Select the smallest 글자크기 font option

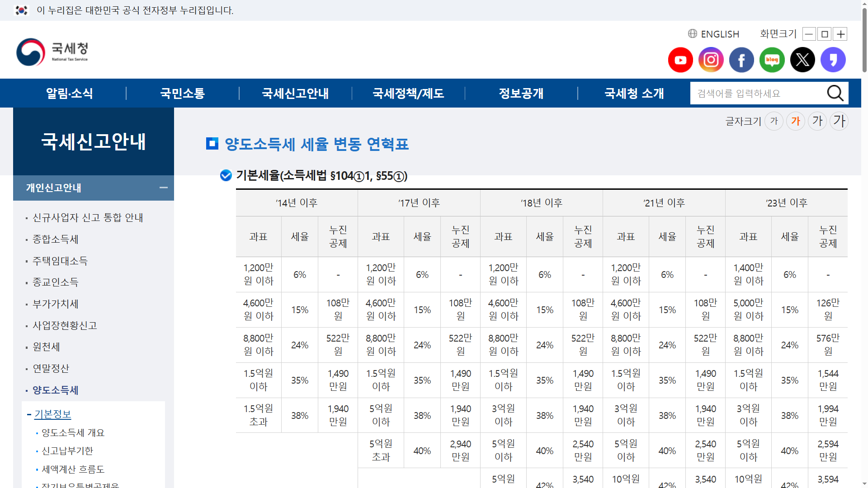(774, 121)
